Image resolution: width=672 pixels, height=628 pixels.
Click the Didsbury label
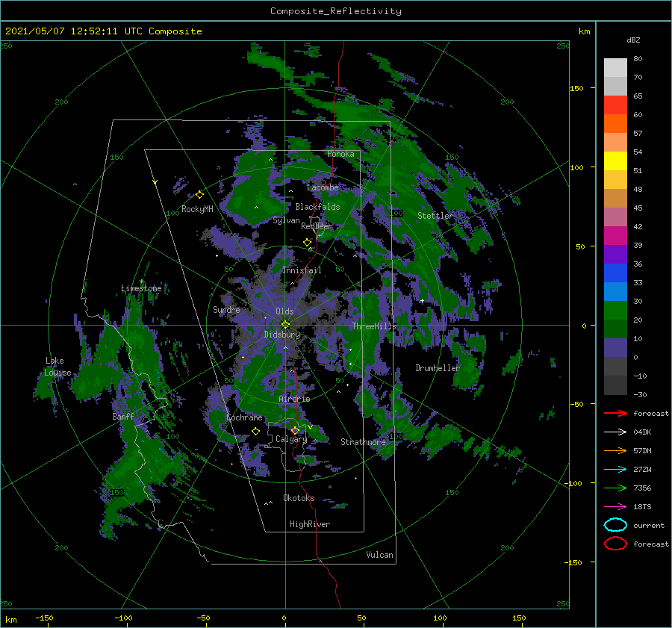[281, 335]
